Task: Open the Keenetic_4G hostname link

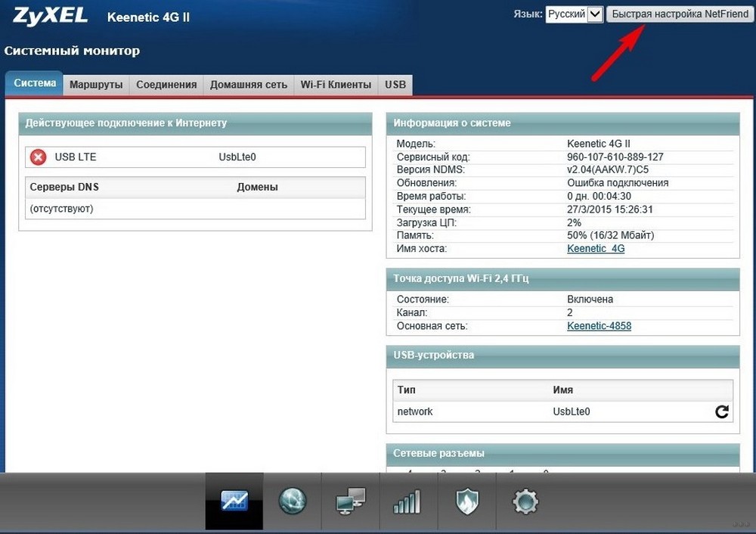Action: pos(596,249)
